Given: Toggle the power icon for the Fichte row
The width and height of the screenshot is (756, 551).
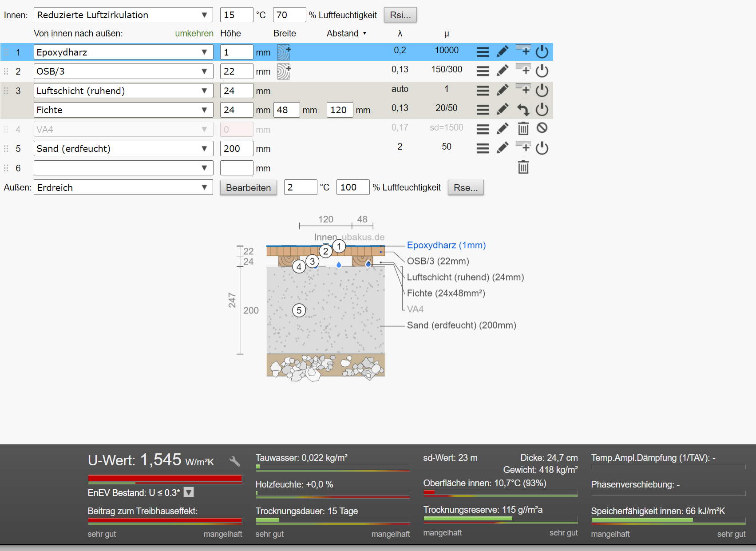Looking at the screenshot, I should pos(542,110).
